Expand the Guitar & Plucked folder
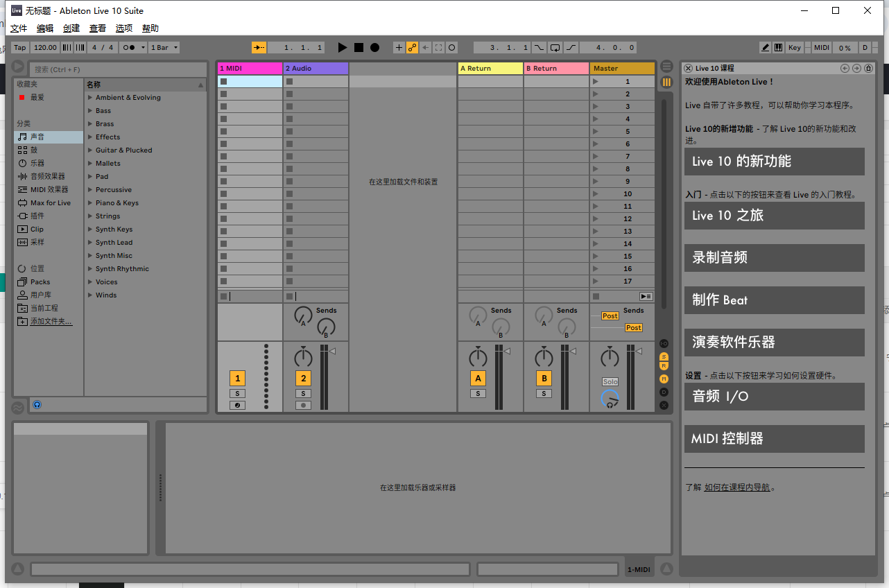The image size is (889, 588). [x=90, y=150]
